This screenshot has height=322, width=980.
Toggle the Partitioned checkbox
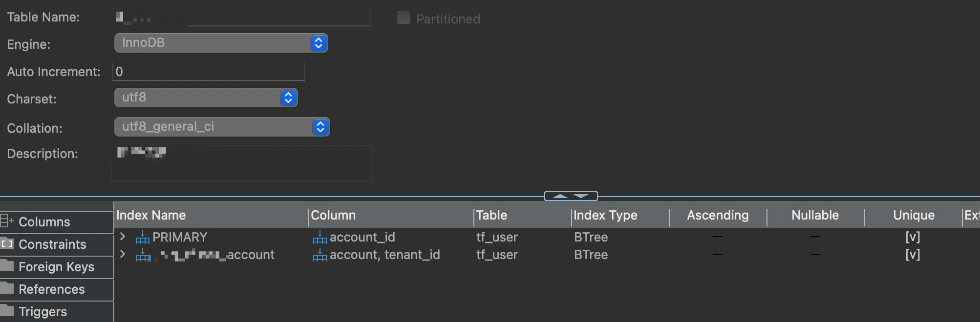click(x=404, y=18)
